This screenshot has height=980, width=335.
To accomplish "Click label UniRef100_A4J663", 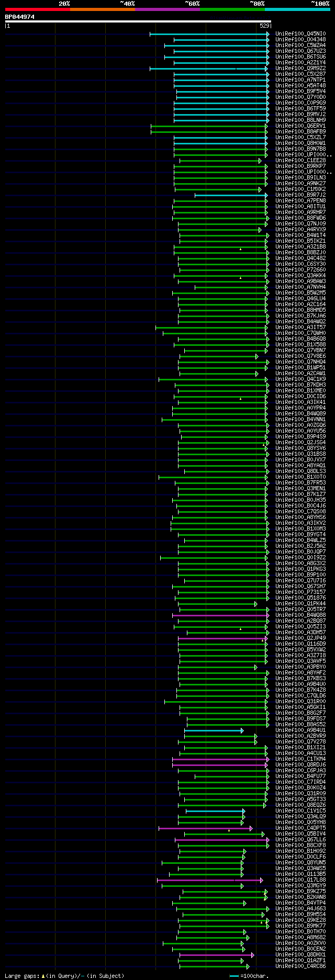I will (x=300, y=909).
